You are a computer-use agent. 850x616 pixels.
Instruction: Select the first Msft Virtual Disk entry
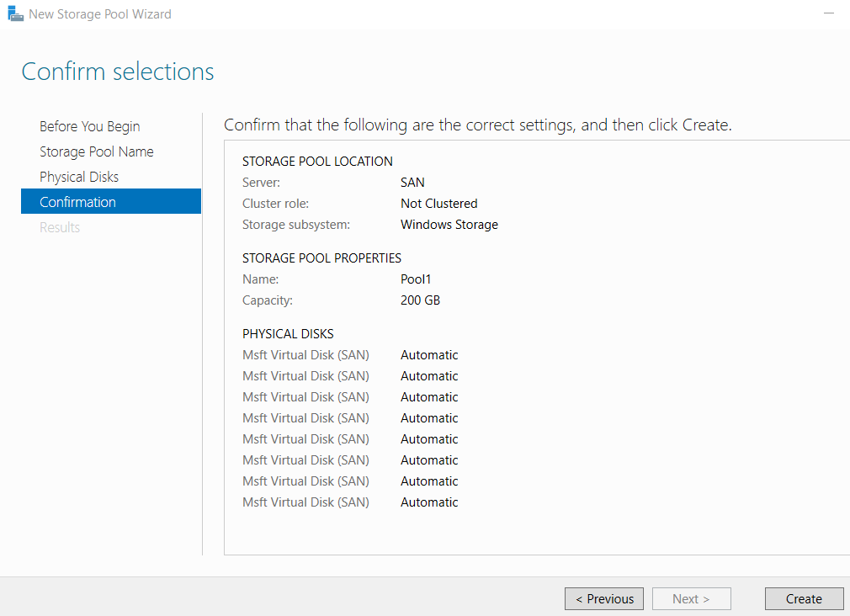click(305, 355)
